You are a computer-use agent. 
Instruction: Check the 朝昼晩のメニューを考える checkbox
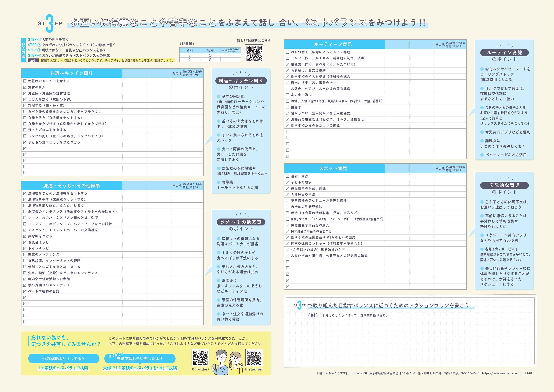[x=25, y=81]
